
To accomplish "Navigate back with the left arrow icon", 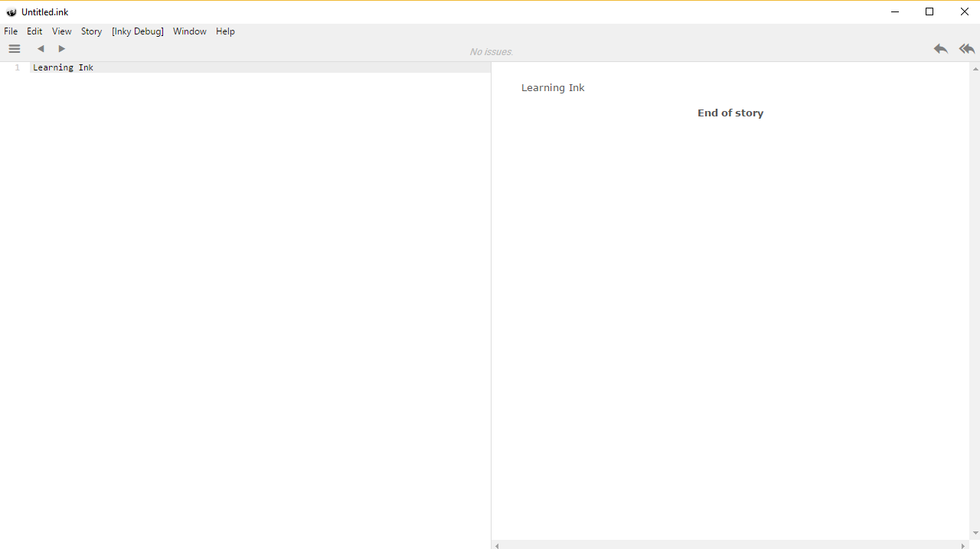I will click(x=41, y=48).
